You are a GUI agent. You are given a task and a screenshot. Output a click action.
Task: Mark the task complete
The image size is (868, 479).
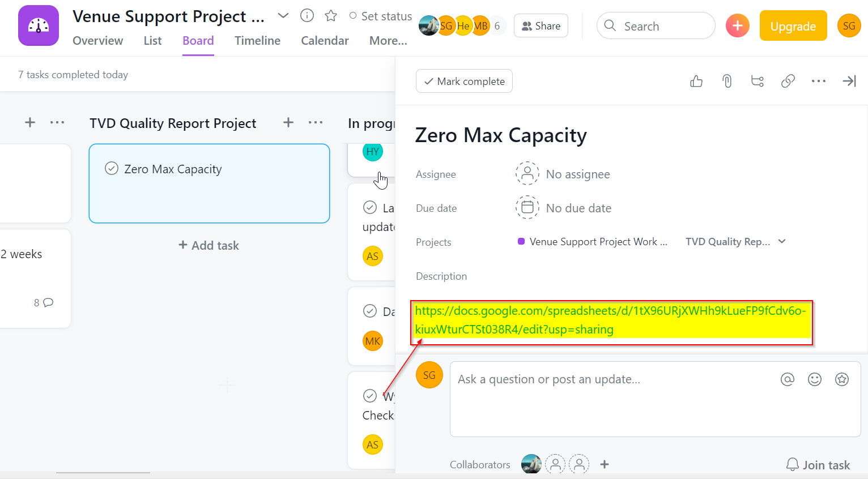pyautogui.click(x=464, y=82)
